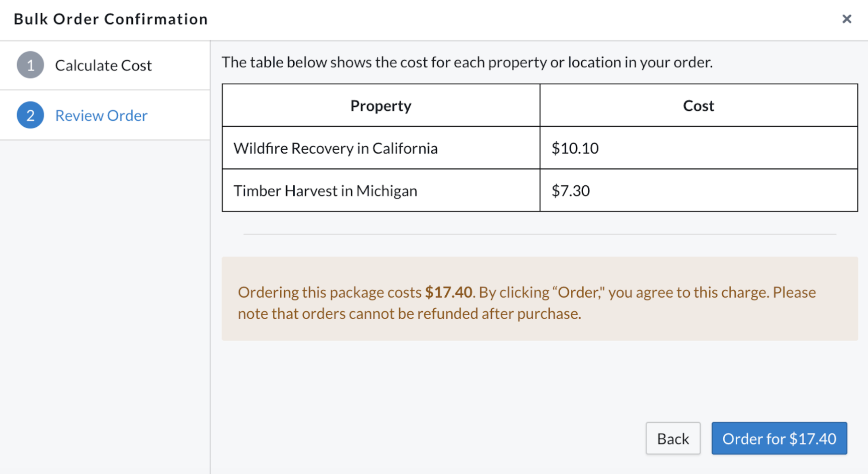Click the $10.10 cost cell
Image resolution: width=868 pixels, height=474 pixels.
pos(699,148)
